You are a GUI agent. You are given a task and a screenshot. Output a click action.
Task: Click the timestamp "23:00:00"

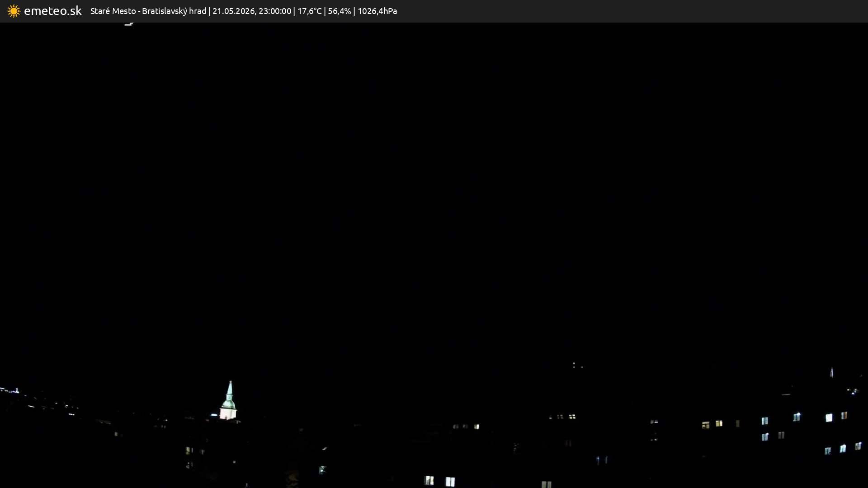(x=275, y=11)
